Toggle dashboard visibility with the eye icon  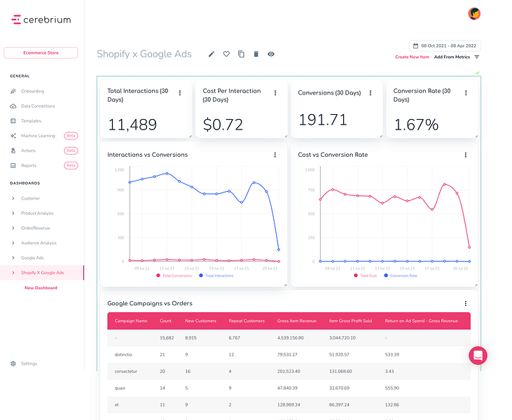click(x=271, y=54)
